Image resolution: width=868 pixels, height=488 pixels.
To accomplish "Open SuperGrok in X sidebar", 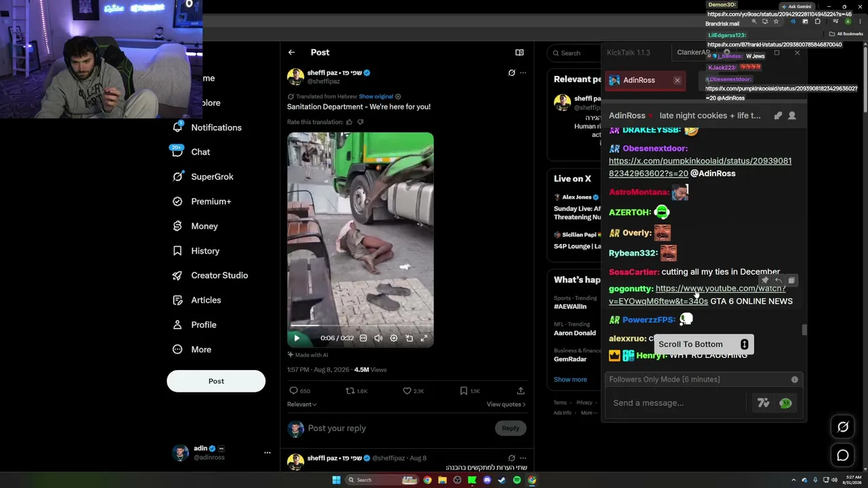I will [203, 177].
